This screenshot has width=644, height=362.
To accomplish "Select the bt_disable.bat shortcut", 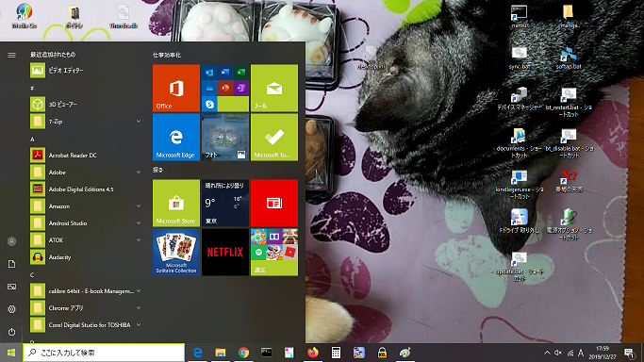I will coord(569,143).
